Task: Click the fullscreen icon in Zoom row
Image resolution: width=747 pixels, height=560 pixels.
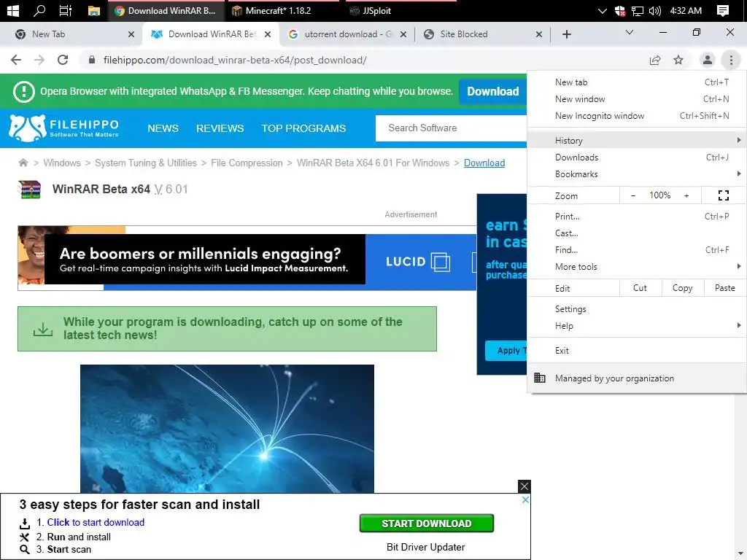Action: coord(723,195)
